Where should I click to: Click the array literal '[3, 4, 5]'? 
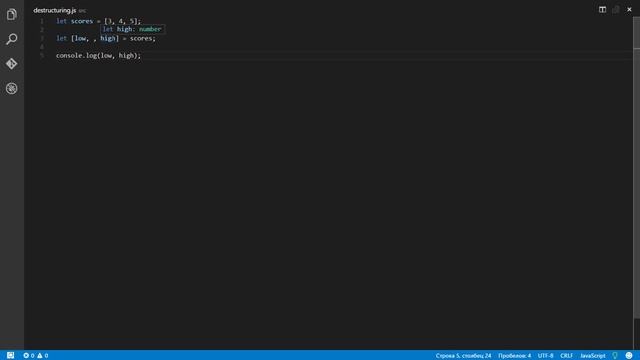click(x=121, y=21)
